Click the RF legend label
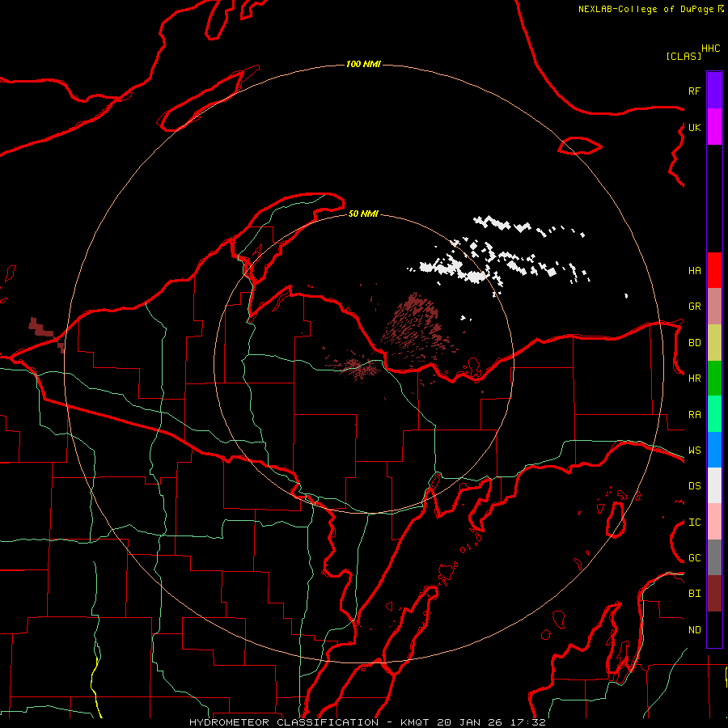The width and height of the screenshot is (728, 728). 694,91
